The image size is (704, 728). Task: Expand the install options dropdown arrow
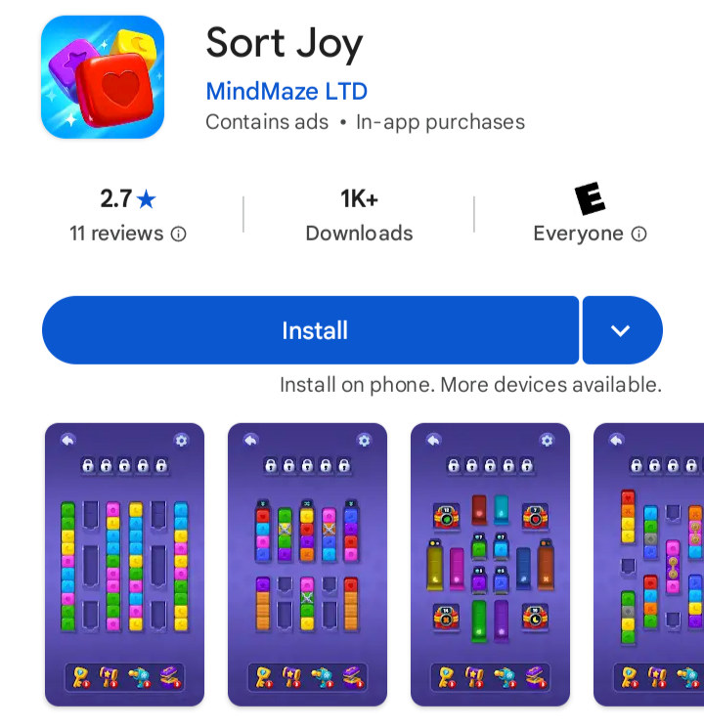tap(622, 330)
